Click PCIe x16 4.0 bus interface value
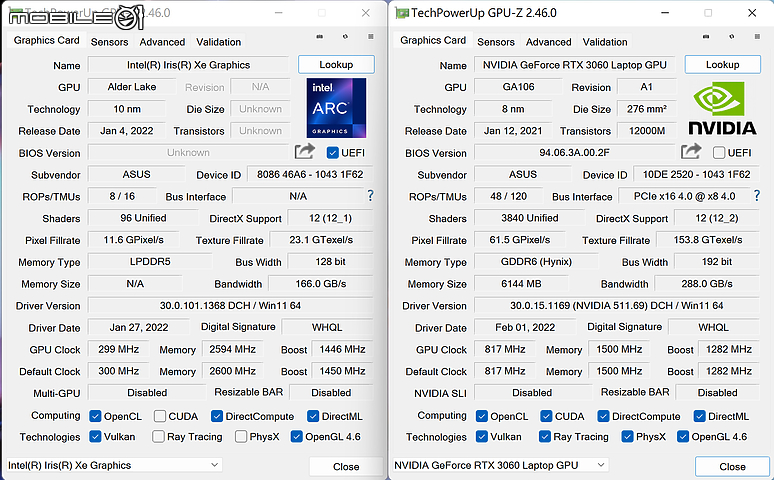This screenshot has width=774, height=480. (x=685, y=196)
